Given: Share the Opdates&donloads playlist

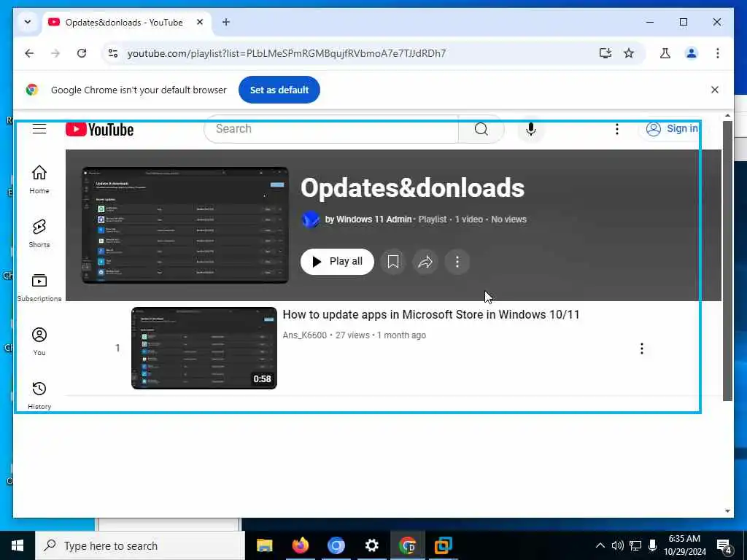Looking at the screenshot, I should tap(425, 262).
